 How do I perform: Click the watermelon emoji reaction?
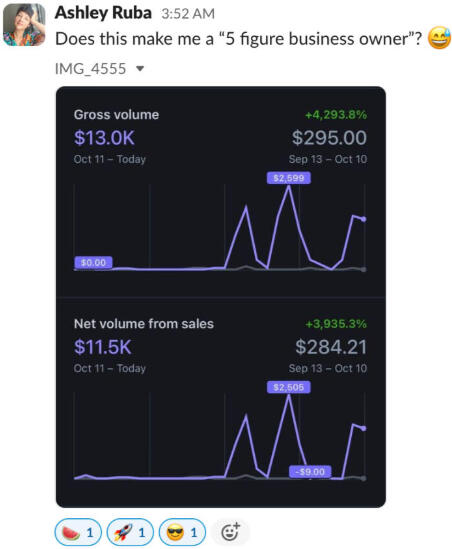(78, 533)
